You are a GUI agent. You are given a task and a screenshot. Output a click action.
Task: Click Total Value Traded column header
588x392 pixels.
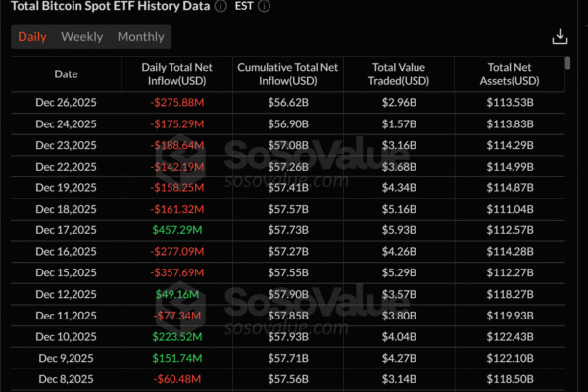coord(400,73)
